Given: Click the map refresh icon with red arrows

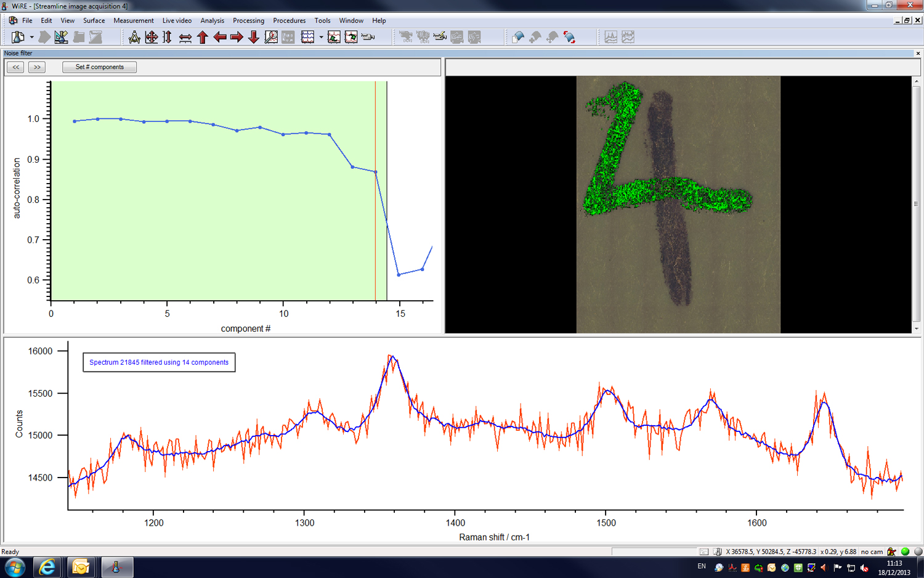Looking at the screenshot, I should pyautogui.click(x=569, y=38).
